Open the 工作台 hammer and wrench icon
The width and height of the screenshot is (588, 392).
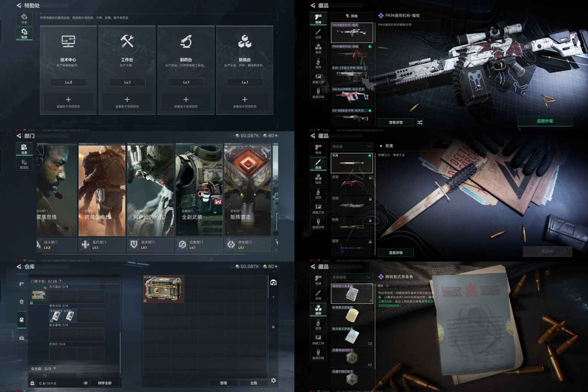point(127,42)
